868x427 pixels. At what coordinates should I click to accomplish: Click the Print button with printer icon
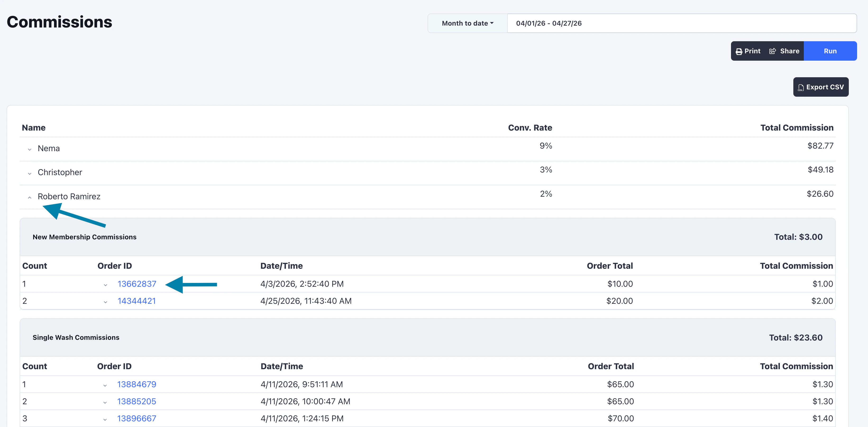point(748,51)
